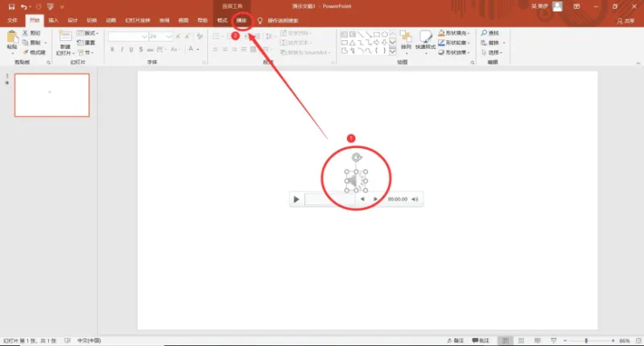Skip forward on audio player bar
The height and width of the screenshot is (346, 644).
coord(375,200)
